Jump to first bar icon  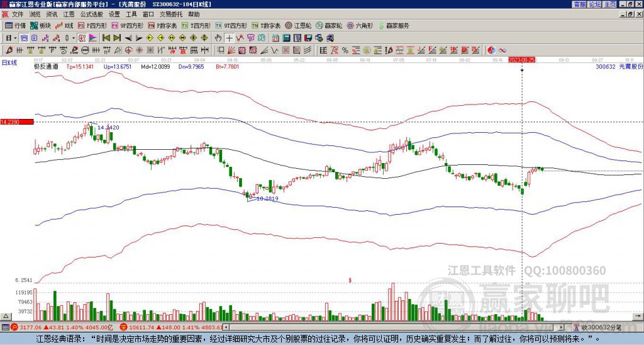[106, 38]
